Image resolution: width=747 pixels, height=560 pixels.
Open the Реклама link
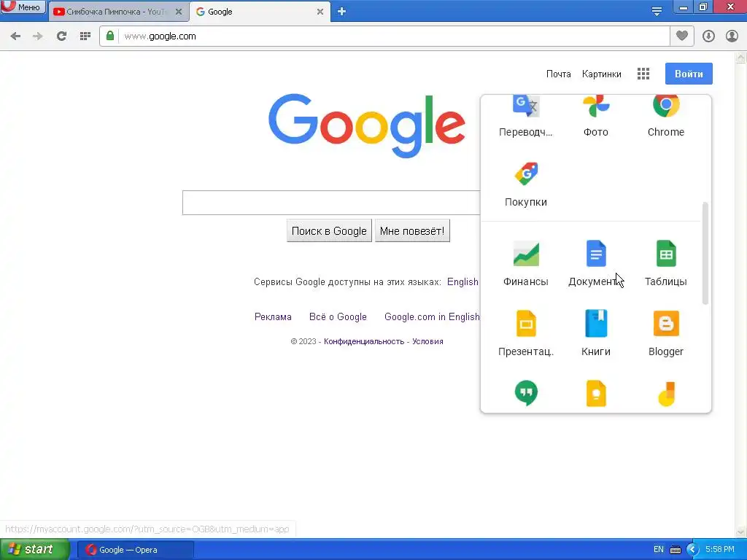tap(273, 317)
